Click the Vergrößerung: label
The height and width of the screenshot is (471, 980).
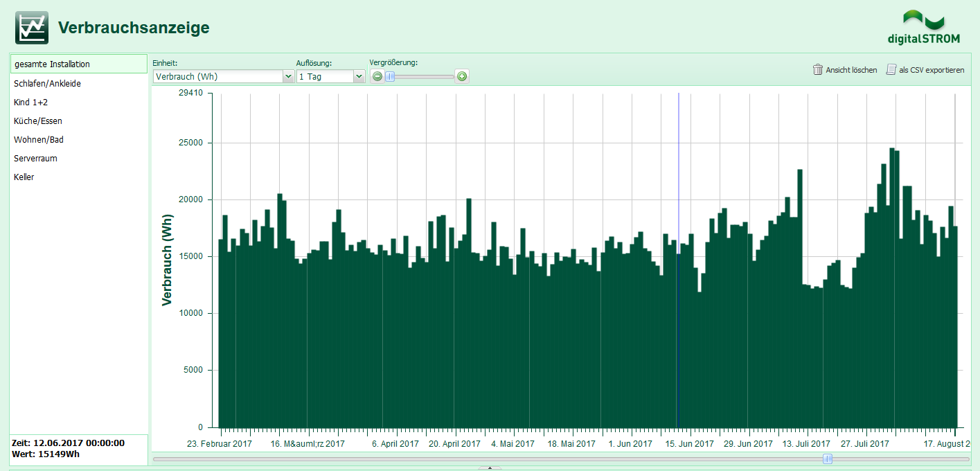pos(393,62)
